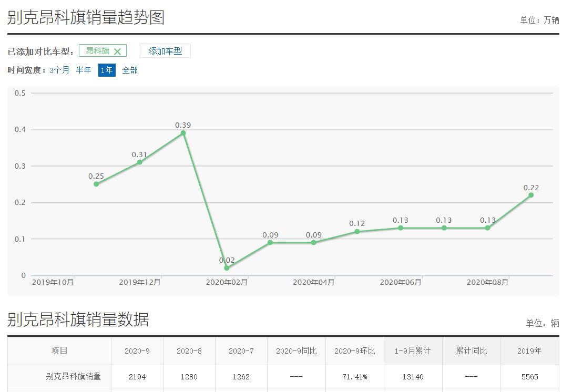562x392 pixels.
Task: Click the 5565 value cell
Action: tap(529, 377)
